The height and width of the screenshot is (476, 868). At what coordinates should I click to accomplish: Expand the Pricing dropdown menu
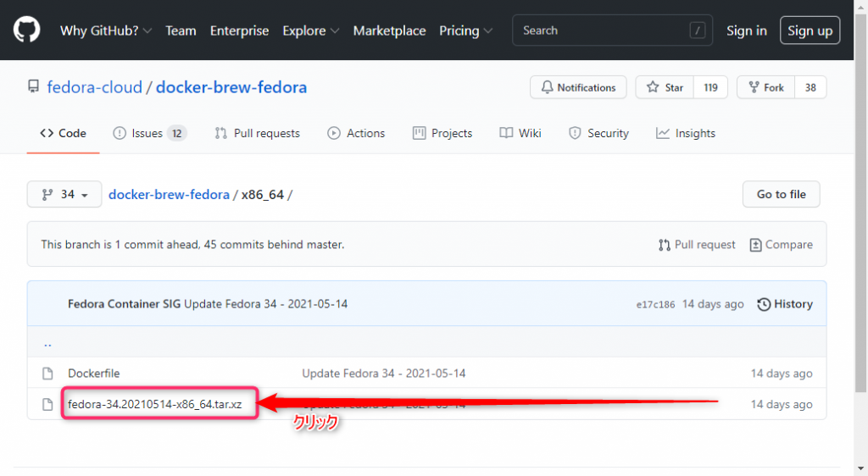point(465,30)
